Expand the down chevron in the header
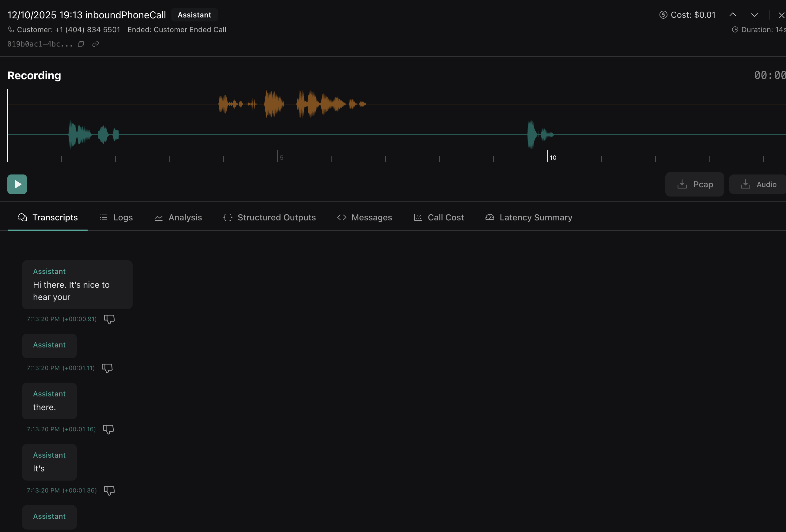This screenshot has width=786, height=532. (x=755, y=14)
